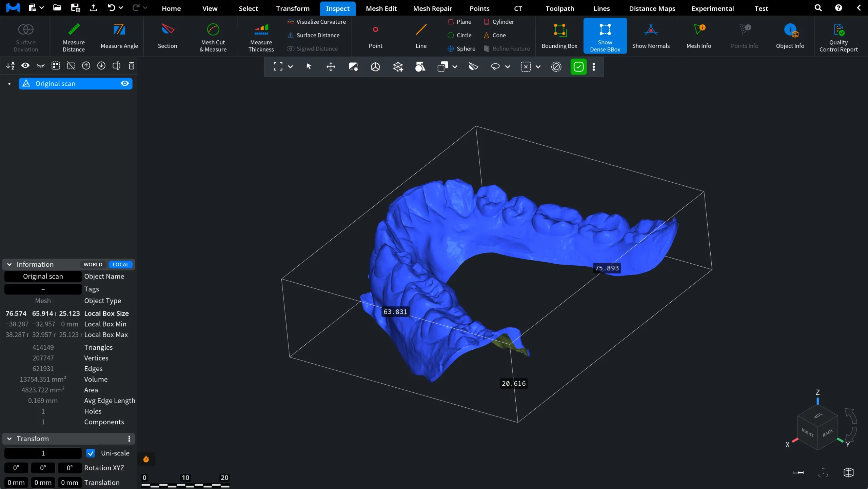Generate the Quality Control Report
This screenshot has height=489, width=868.
(839, 37)
